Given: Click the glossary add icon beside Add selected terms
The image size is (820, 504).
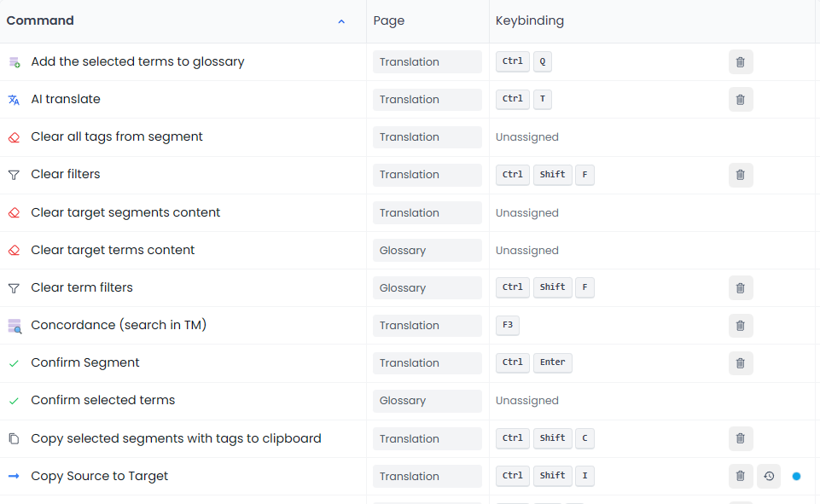Looking at the screenshot, I should (x=14, y=61).
